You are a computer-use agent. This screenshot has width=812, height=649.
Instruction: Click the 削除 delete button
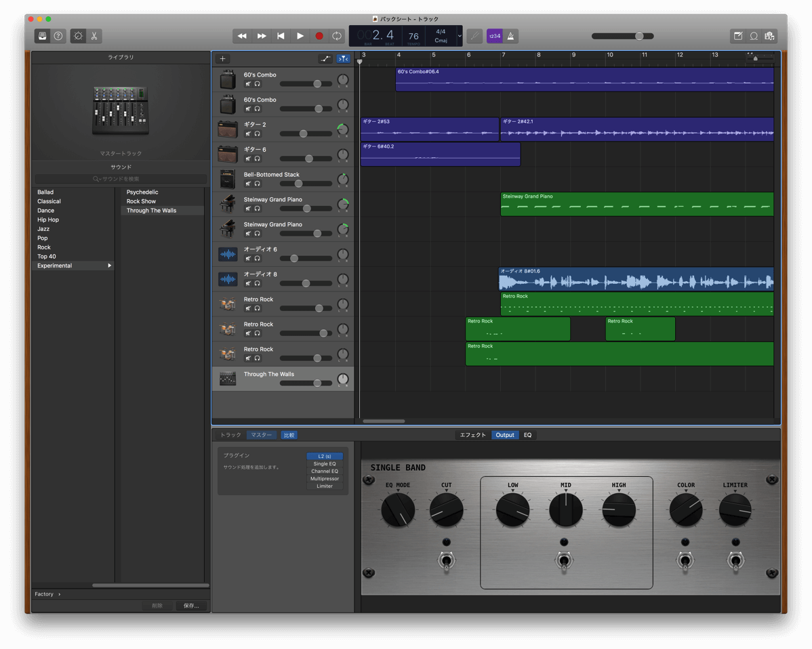point(157,606)
